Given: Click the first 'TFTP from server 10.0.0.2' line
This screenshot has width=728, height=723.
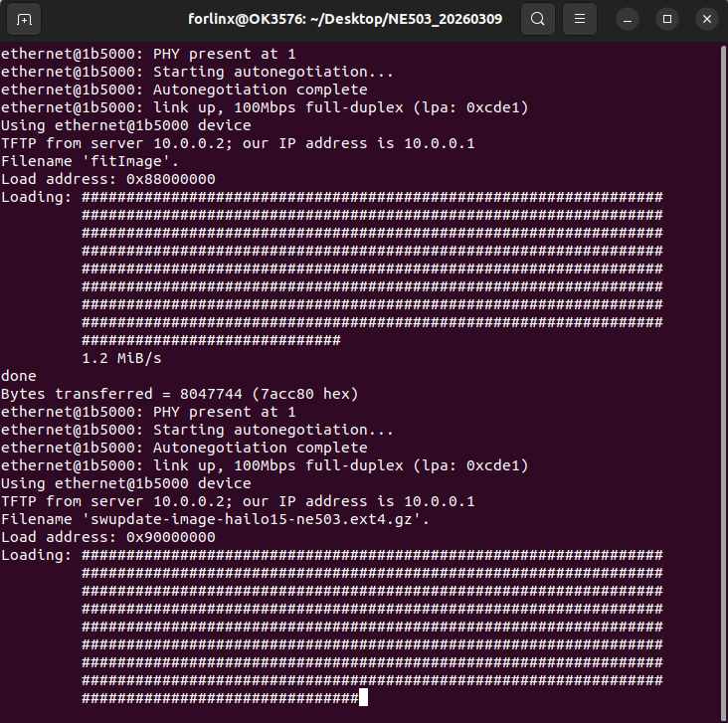Looking at the screenshot, I should pyautogui.click(x=238, y=143).
